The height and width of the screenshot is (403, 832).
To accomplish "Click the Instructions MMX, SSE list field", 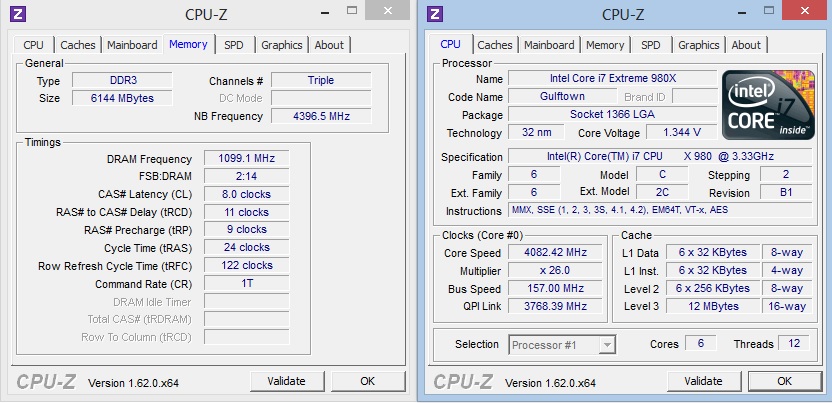I will [x=660, y=210].
